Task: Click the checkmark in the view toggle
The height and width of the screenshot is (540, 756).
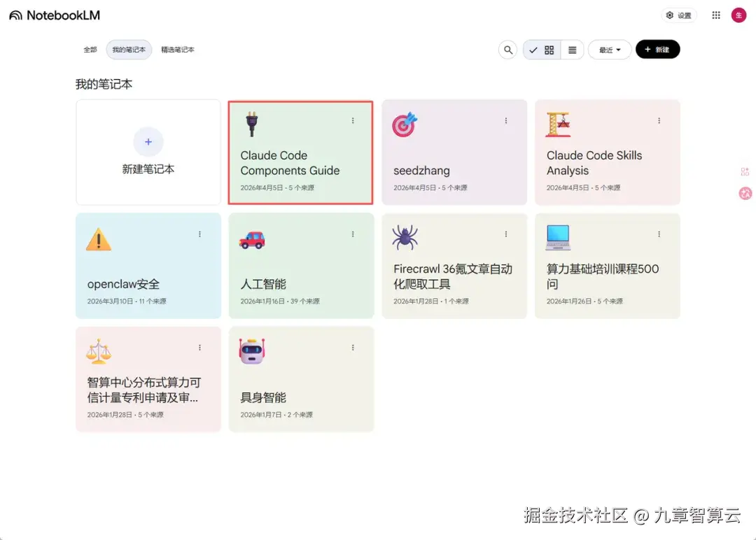Action: pos(533,50)
